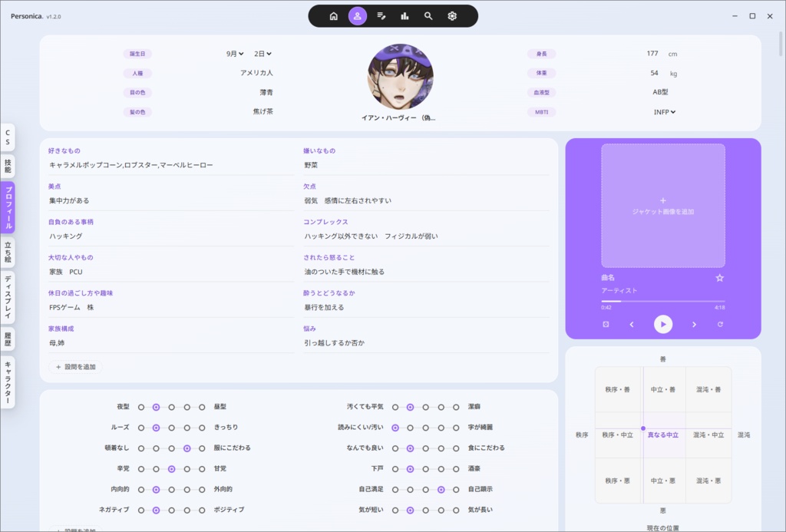Click the + 設問を追加 button

[x=75, y=367]
